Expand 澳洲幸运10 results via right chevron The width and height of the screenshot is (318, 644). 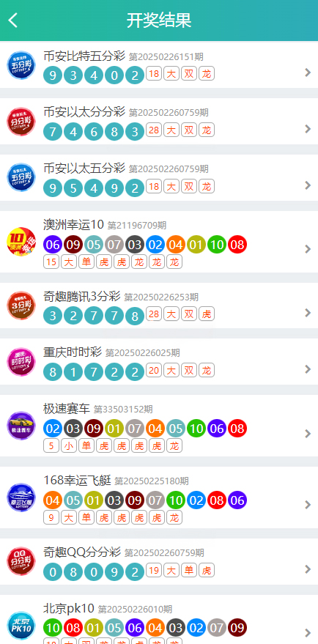tap(308, 249)
